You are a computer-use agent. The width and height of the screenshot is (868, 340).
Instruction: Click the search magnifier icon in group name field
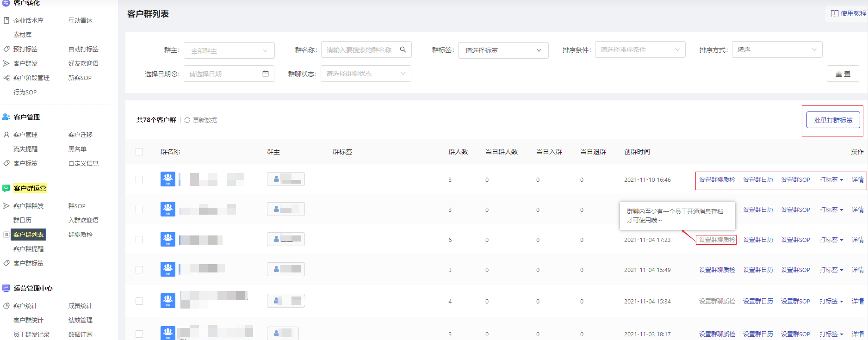pyautogui.click(x=403, y=49)
